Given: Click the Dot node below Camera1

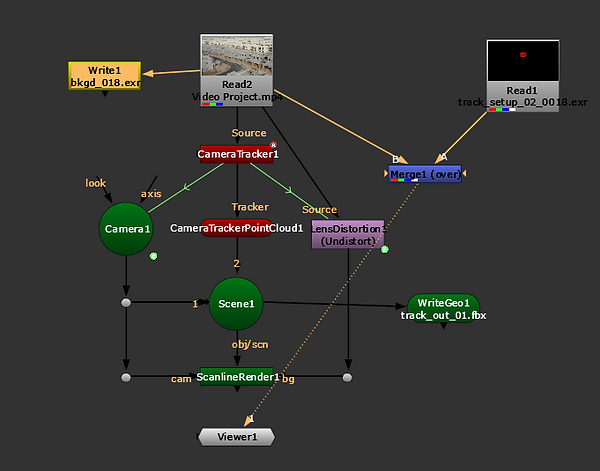Looking at the screenshot, I should click(126, 303).
